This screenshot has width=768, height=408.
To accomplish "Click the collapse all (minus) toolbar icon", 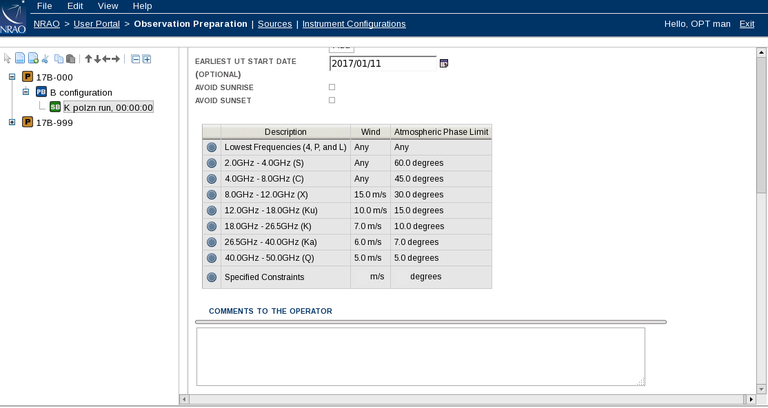I will pyautogui.click(x=136, y=59).
